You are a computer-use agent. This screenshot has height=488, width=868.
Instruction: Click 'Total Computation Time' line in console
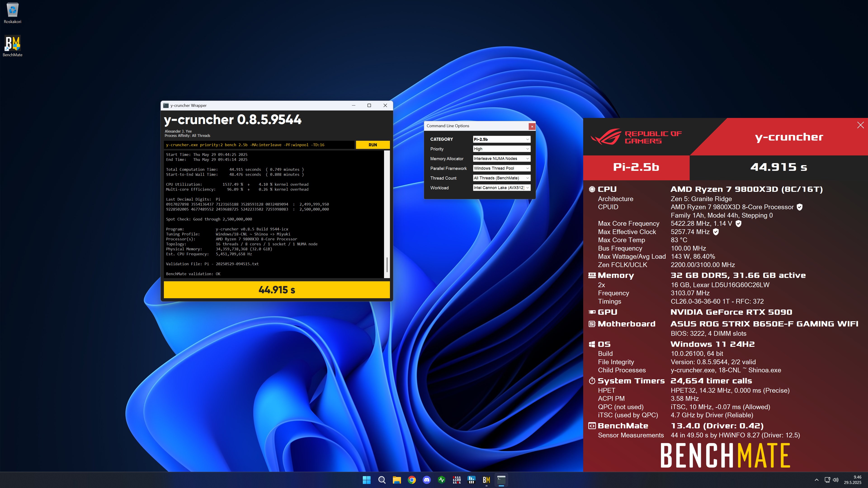pyautogui.click(x=235, y=169)
